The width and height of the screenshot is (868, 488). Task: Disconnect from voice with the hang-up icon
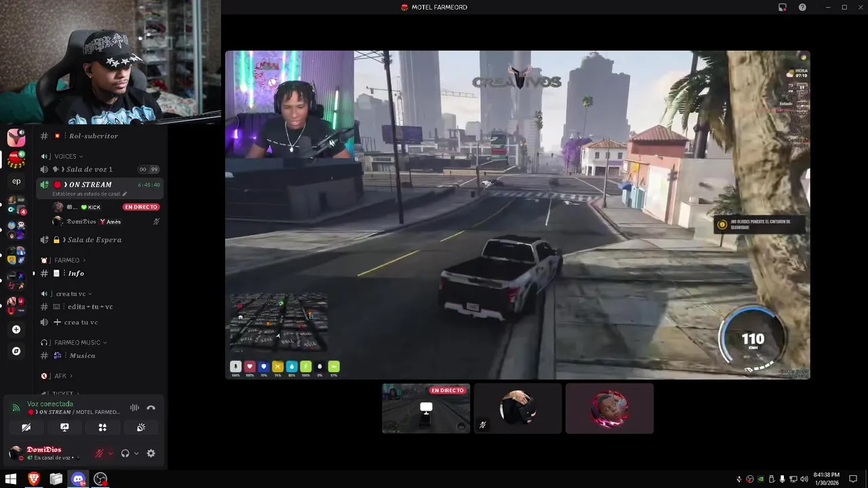tap(151, 408)
